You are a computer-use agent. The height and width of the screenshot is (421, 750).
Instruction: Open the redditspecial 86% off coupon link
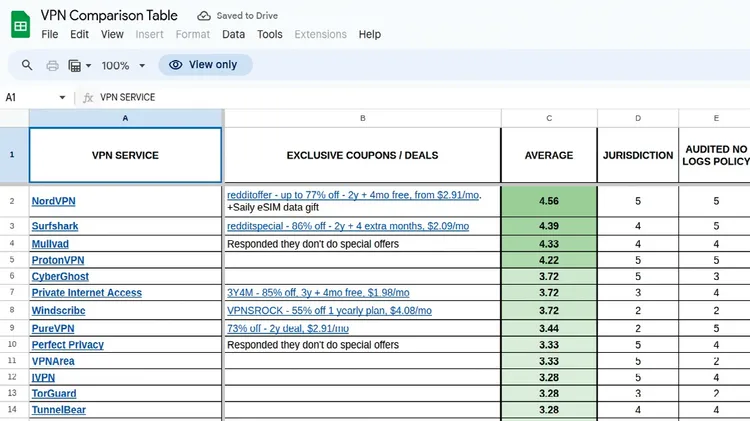click(x=348, y=226)
